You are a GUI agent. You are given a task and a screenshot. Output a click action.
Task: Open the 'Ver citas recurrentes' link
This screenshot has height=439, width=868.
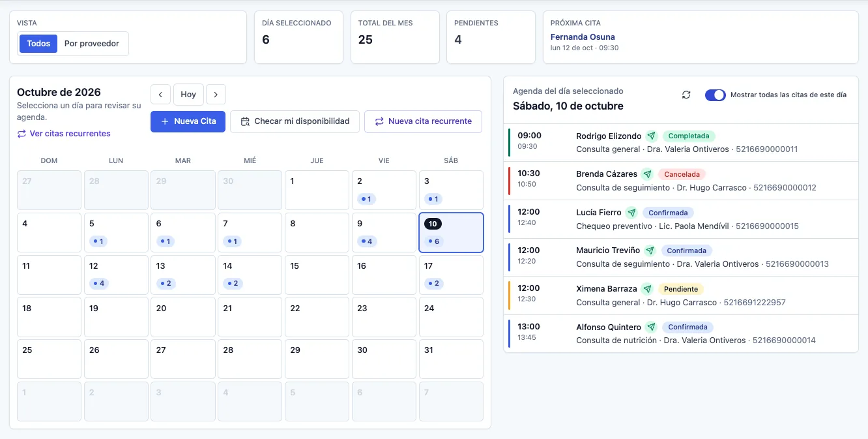tap(64, 134)
